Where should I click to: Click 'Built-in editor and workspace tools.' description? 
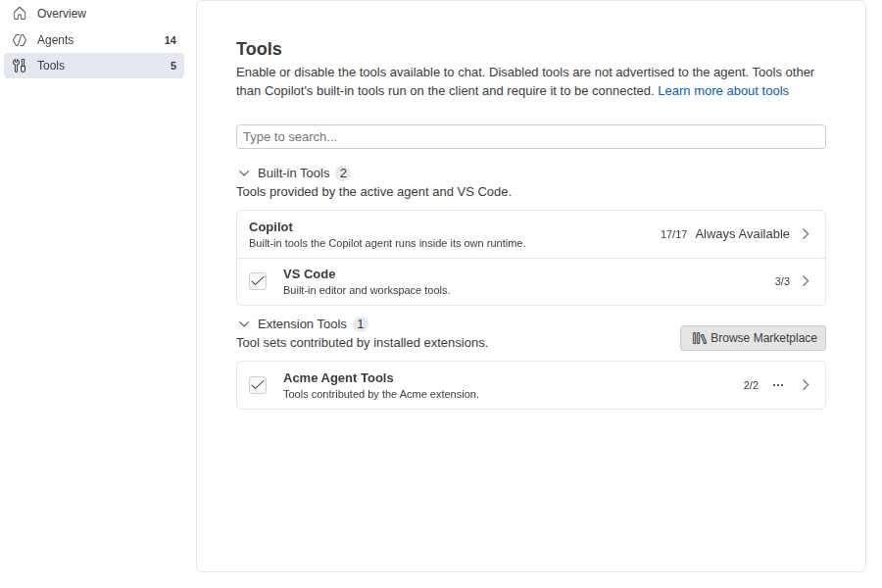(367, 290)
